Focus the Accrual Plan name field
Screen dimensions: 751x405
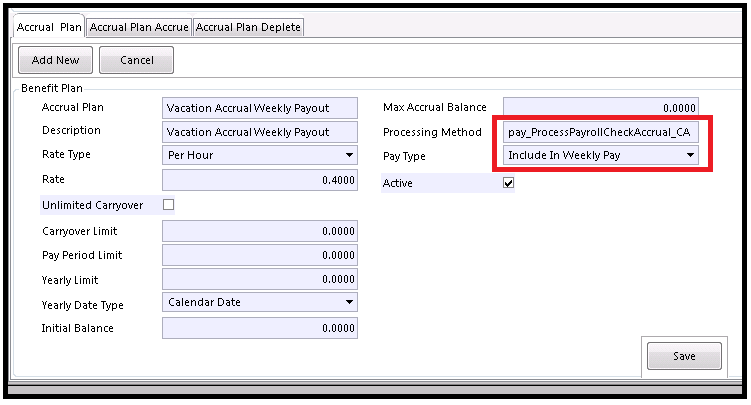[260, 108]
